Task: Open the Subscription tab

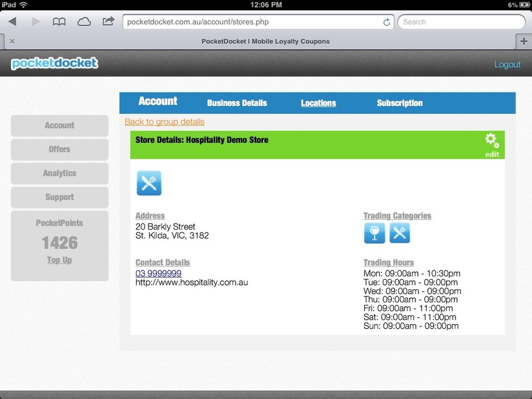Action: tap(400, 103)
